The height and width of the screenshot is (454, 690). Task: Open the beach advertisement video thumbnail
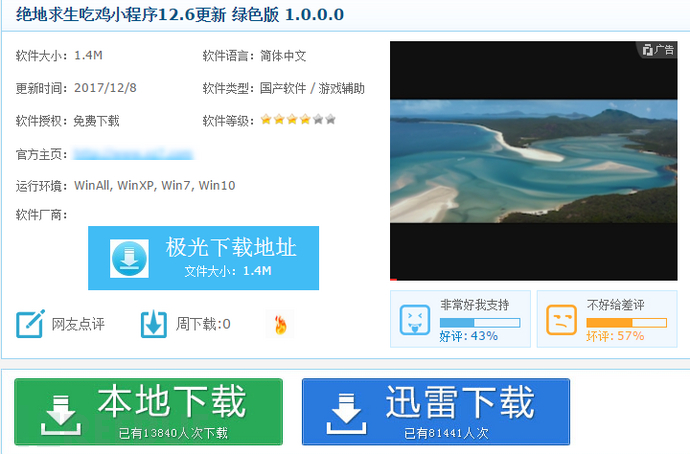click(x=533, y=160)
